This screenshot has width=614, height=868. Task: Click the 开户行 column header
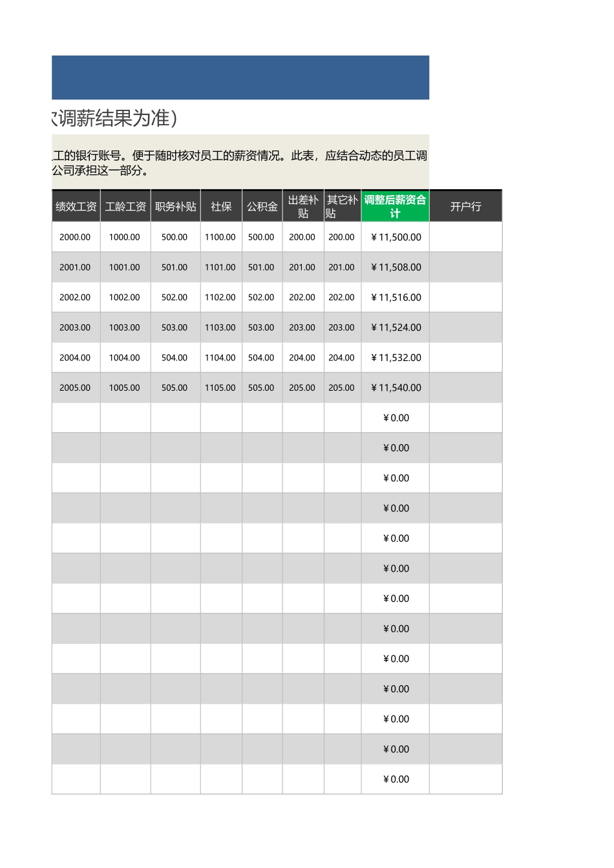pos(465,205)
